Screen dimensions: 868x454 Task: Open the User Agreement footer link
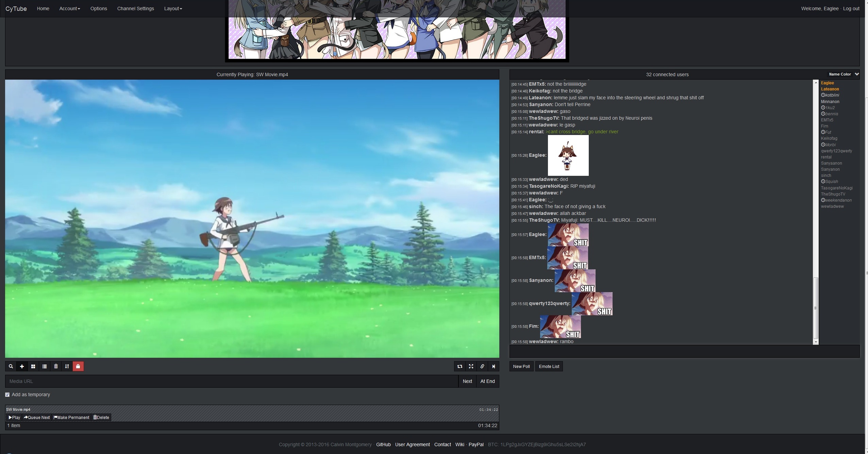point(412,444)
